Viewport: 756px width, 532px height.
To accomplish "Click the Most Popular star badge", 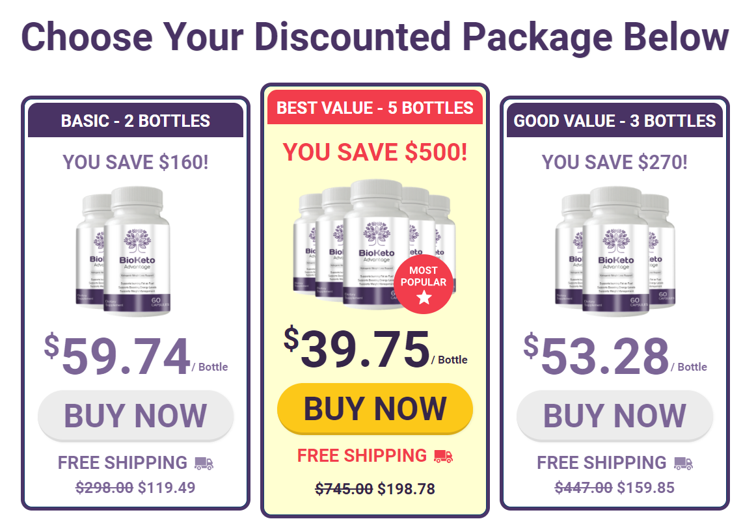I will pyautogui.click(x=424, y=284).
